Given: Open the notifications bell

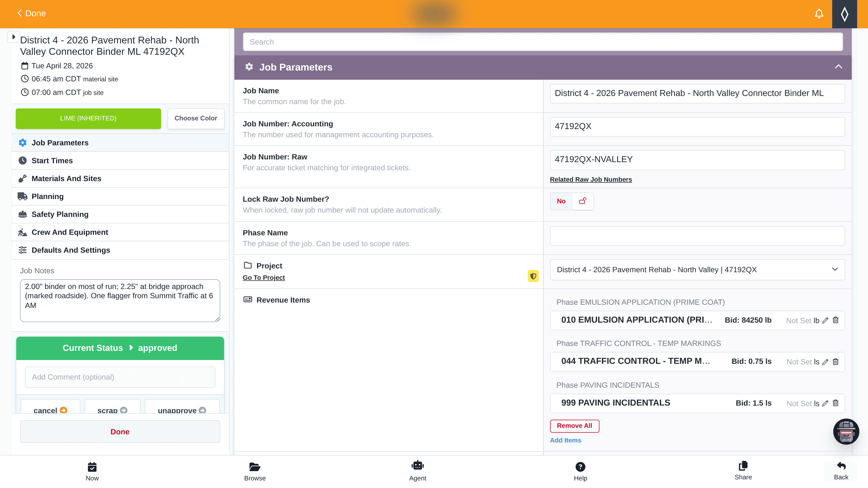Looking at the screenshot, I should (819, 14).
